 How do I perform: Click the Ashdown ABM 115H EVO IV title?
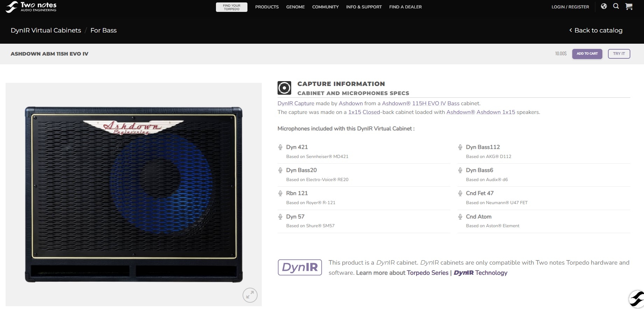[x=49, y=54]
